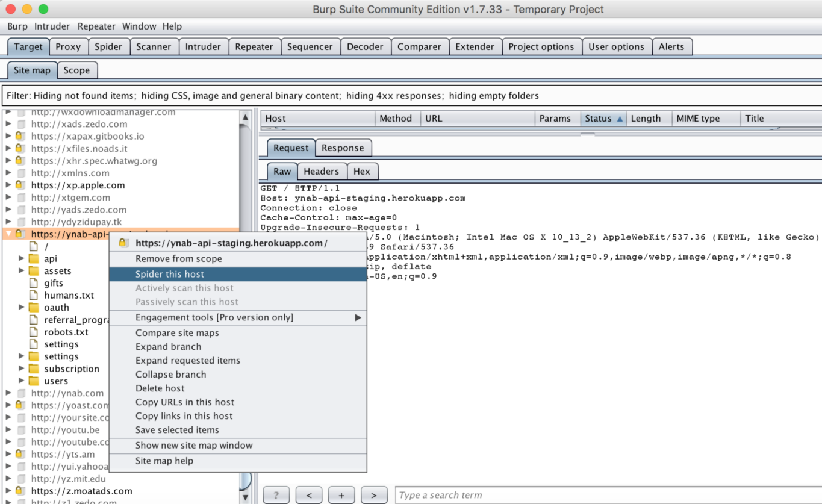Switch to the Response tab
This screenshot has width=822, height=504.
point(343,148)
